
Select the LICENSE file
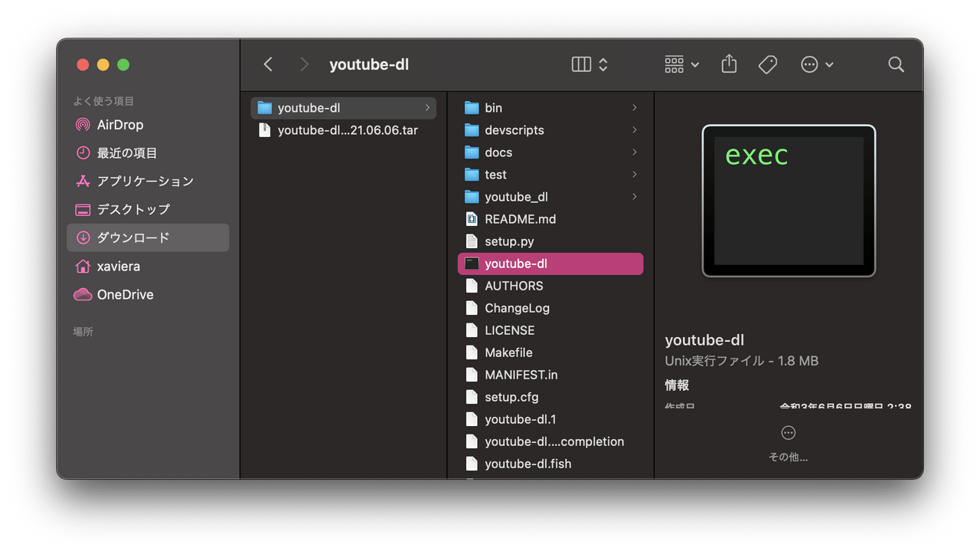click(x=550, y=330)
